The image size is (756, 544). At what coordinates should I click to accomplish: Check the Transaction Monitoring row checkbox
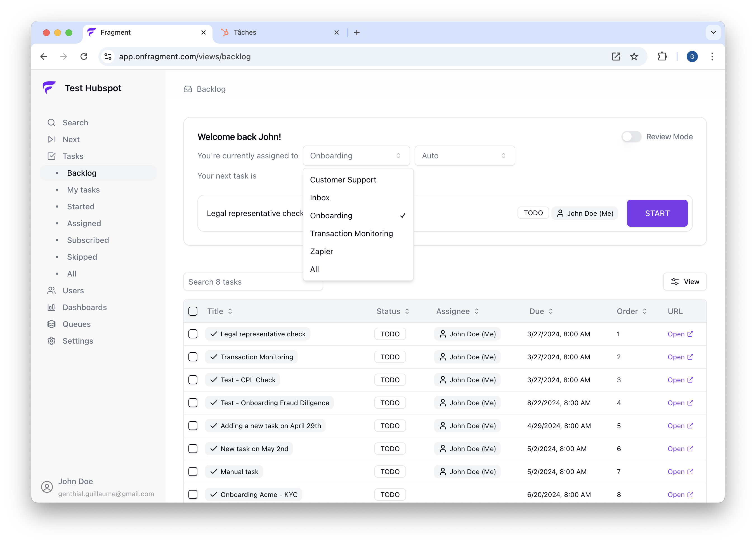click(x=193, y=357)
